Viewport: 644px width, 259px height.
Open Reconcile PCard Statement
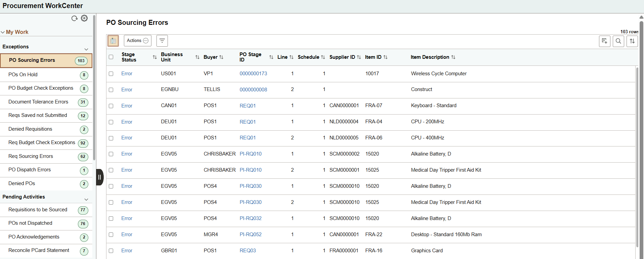click(46, 251)
